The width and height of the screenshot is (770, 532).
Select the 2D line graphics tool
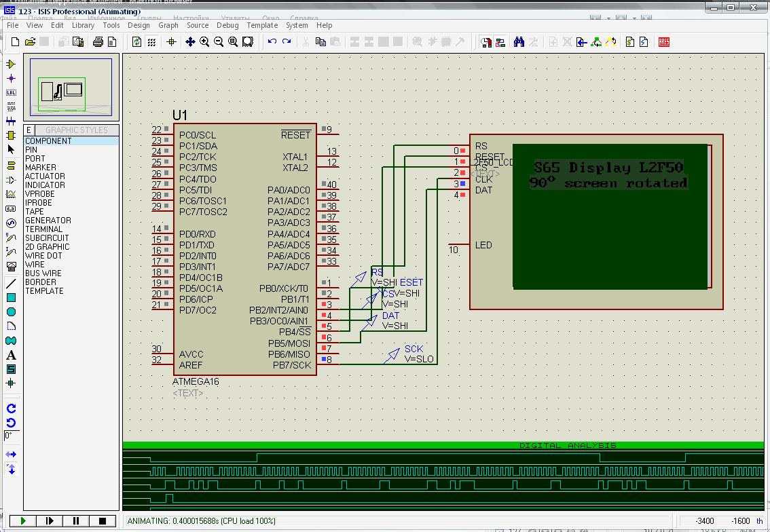click(x=11, y=283)
